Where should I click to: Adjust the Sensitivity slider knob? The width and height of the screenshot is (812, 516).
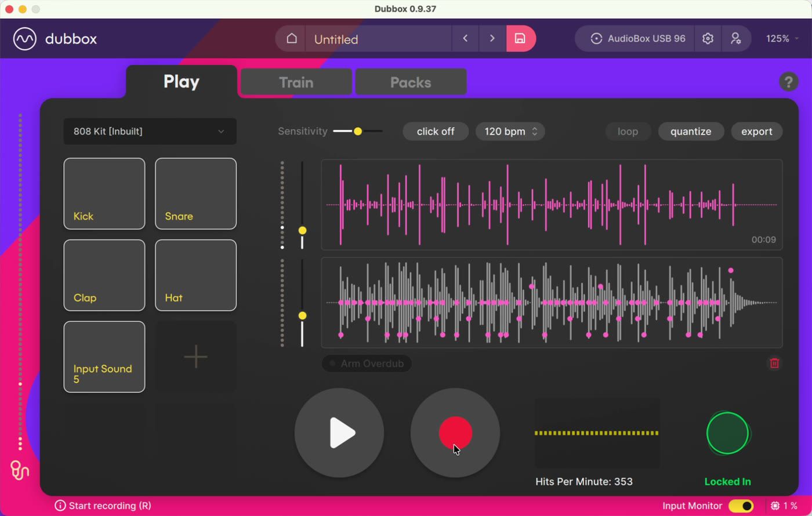358,132
